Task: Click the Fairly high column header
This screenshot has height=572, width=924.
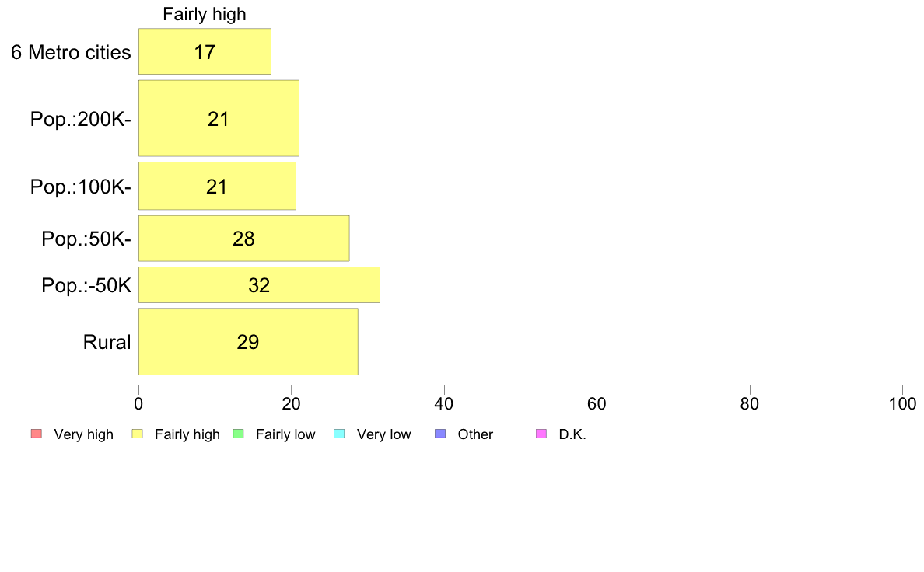Action: tap(205, 14)
